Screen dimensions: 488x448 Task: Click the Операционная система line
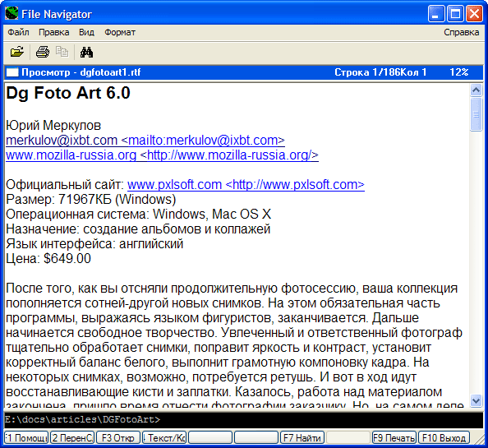pos(139,215)
